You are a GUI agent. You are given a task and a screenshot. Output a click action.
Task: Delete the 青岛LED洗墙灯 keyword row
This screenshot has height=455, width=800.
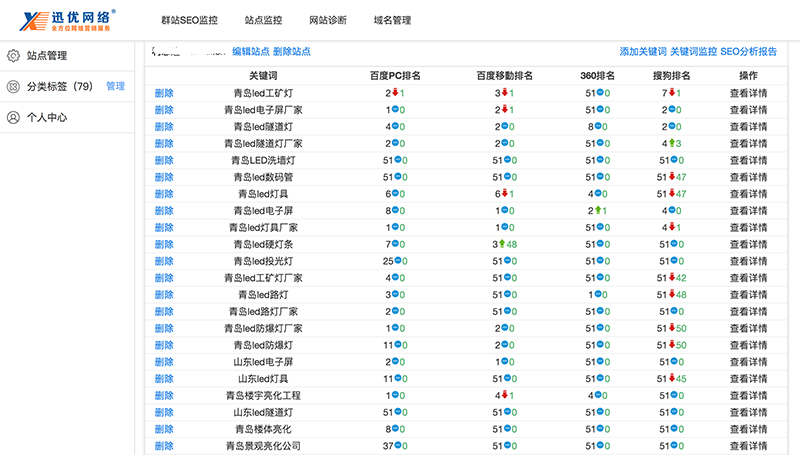pyautogui.click(x=164, y=160)
